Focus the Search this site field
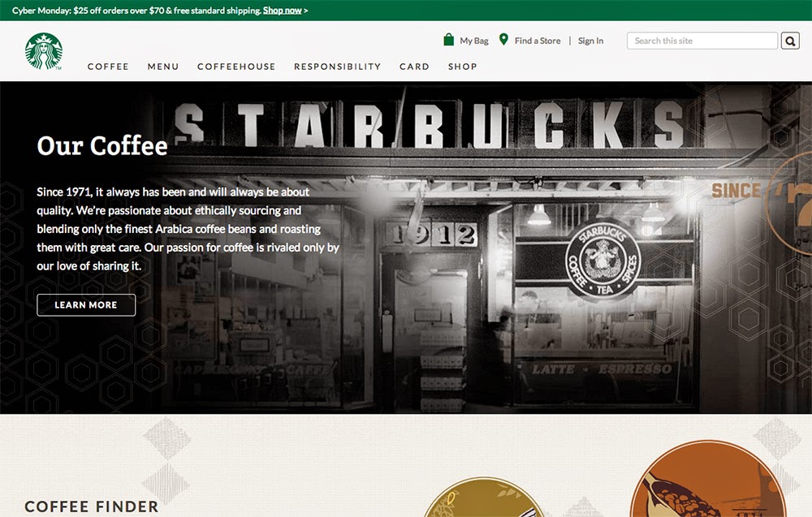 (702, 41)
